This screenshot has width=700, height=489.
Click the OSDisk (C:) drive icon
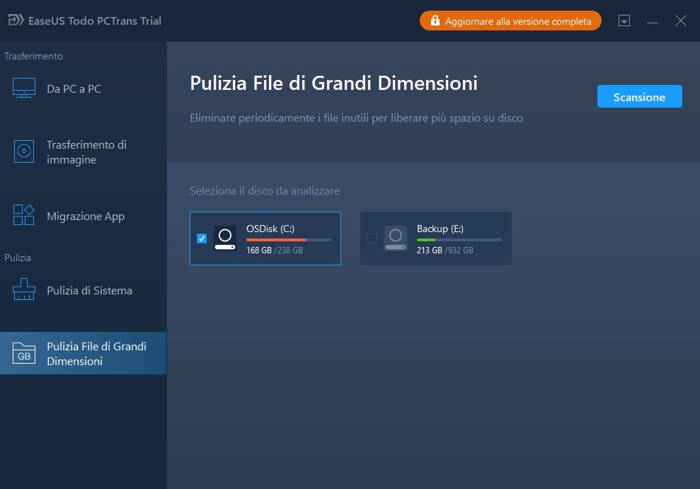(225, 239)
